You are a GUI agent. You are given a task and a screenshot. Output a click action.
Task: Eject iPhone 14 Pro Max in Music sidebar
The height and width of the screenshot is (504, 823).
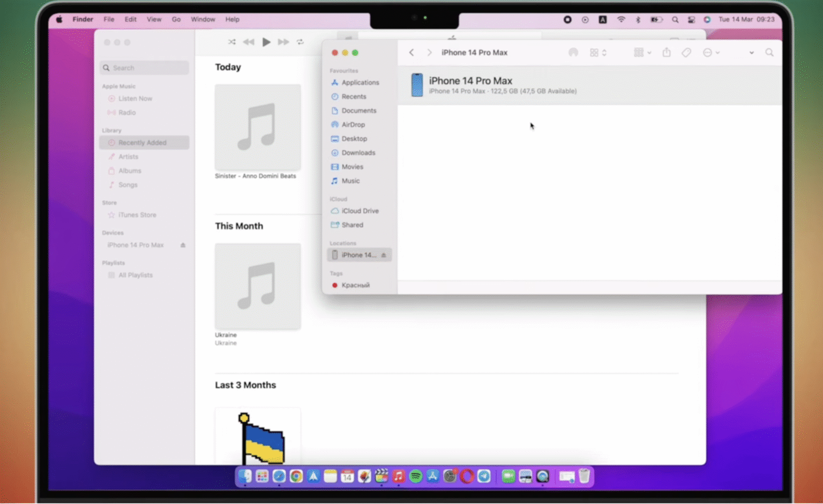(183, 245)
